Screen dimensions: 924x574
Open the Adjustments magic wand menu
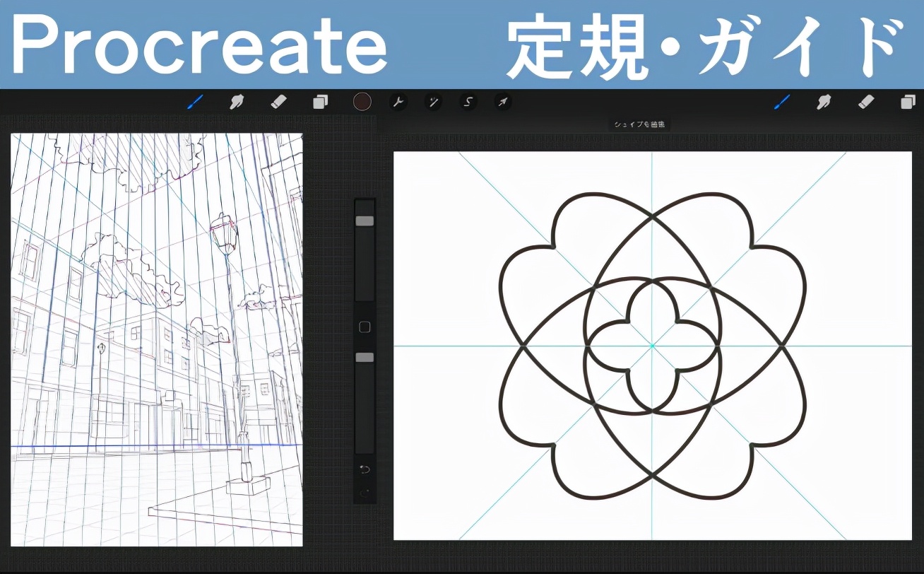(x=434, y=101)
